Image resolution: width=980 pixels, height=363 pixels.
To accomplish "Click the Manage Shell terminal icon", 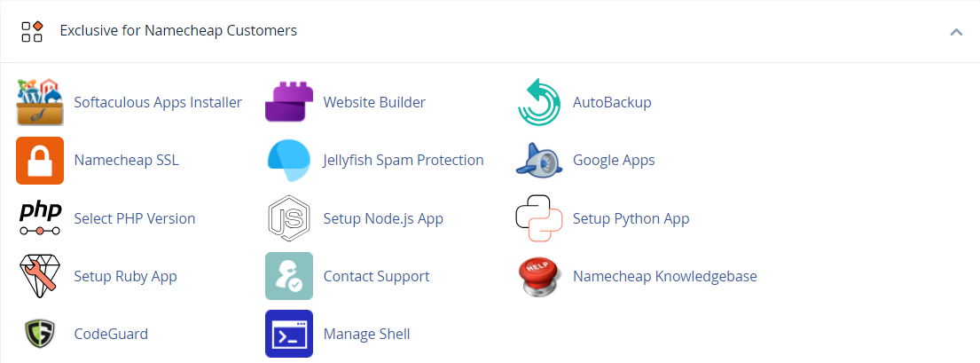I will 289,334.
